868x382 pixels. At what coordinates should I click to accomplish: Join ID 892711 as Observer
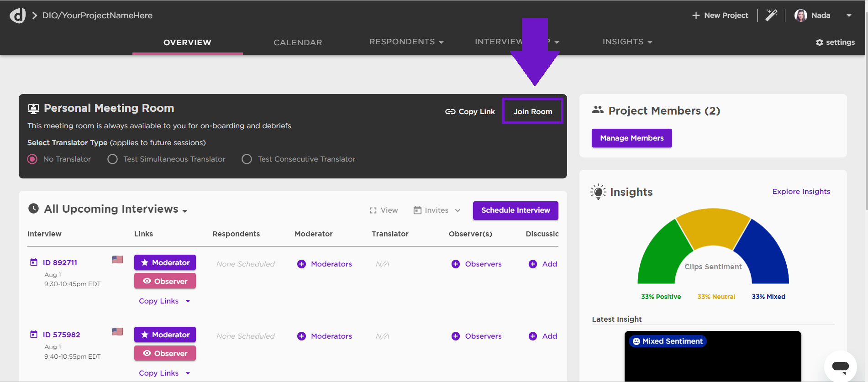[165, 281]
